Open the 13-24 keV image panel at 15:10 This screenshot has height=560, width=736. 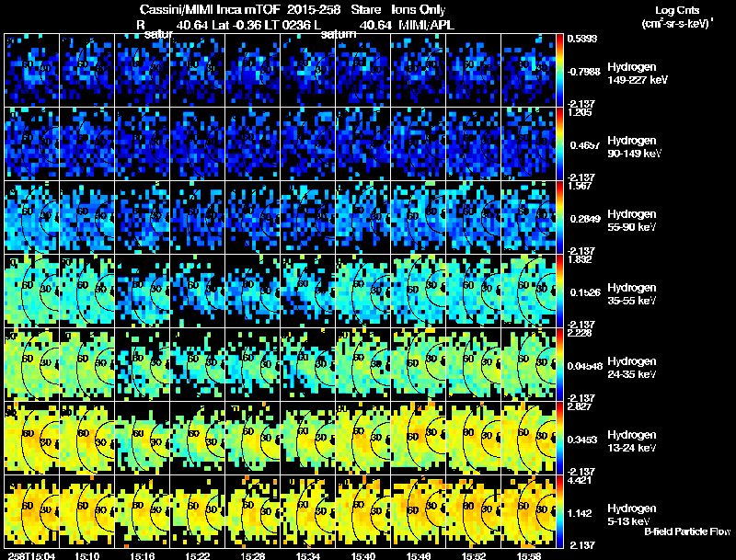tap(86, 439)
